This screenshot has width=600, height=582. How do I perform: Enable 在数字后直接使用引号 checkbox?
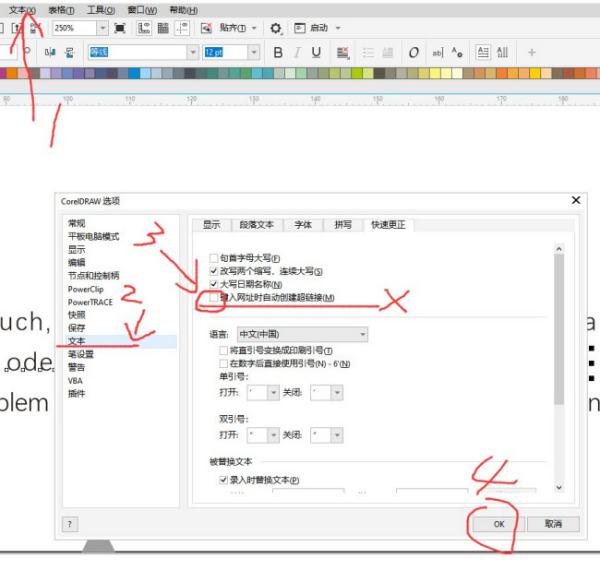[x=223, y=364]
